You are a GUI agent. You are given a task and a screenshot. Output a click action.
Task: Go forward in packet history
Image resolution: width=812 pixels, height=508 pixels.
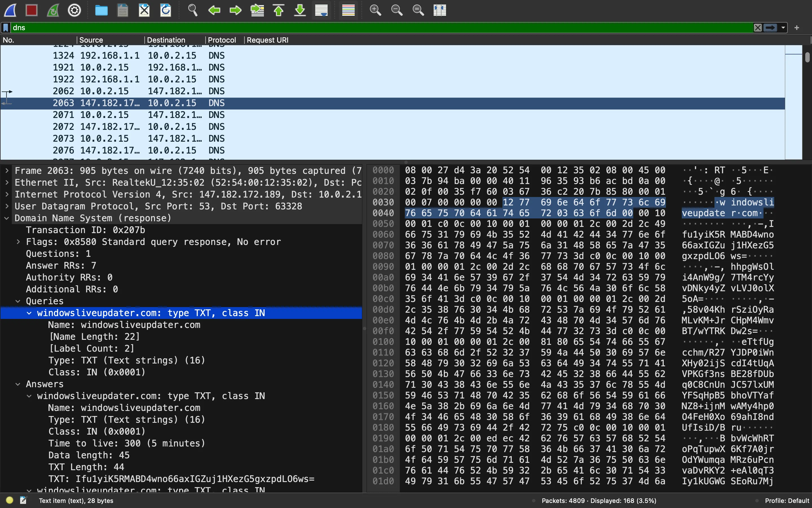click(235, 10)
